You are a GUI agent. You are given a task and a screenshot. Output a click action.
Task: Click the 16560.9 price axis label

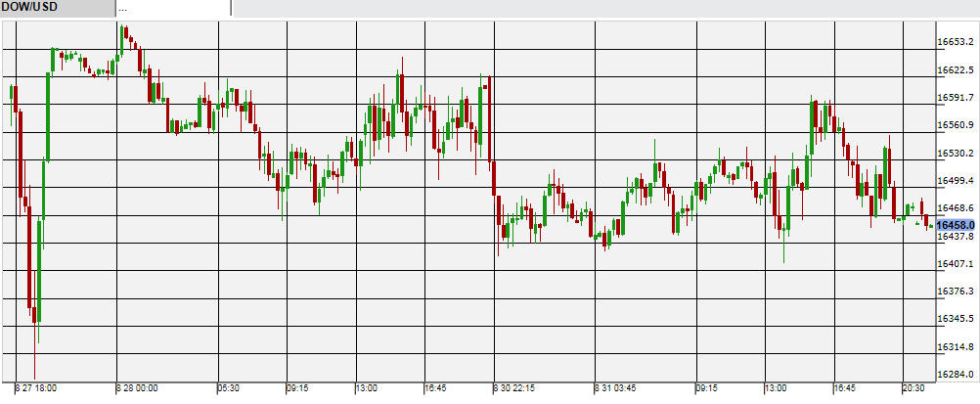pos(957,125)
